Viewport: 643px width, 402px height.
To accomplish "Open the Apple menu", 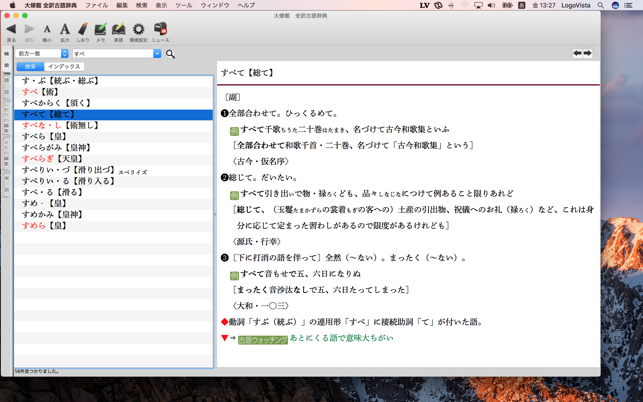I will click(x=12, y=5).
